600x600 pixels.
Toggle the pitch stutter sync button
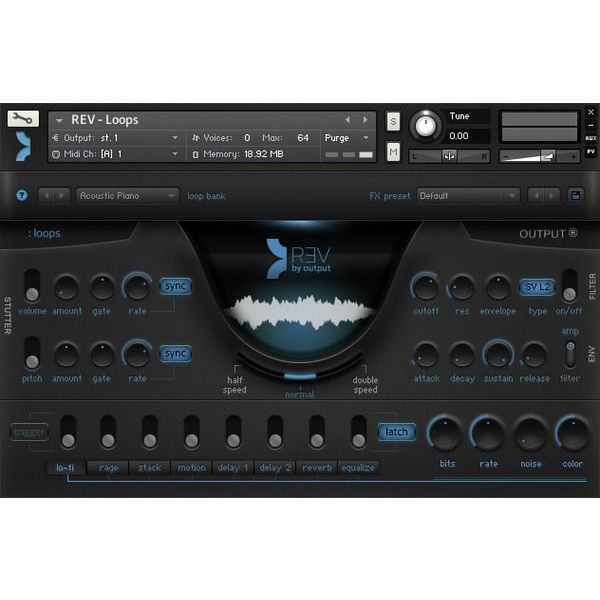point(175,354)
